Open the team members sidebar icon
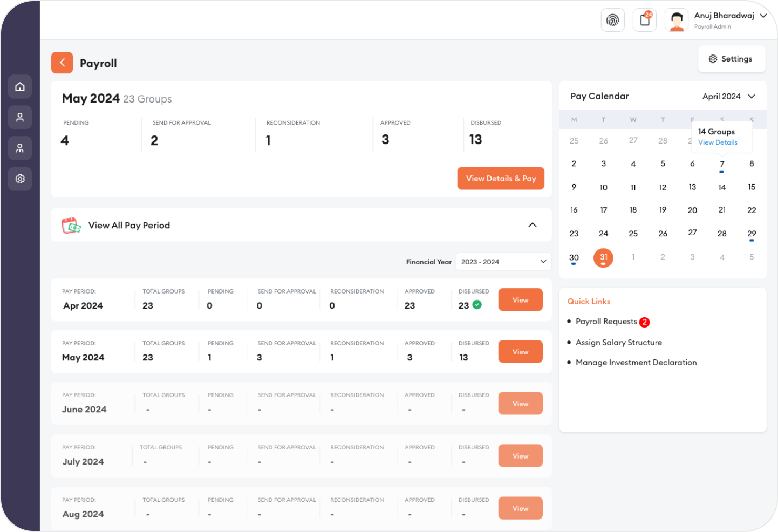The width and height of the screenshot is (778, 532). (x=20, y=148)
